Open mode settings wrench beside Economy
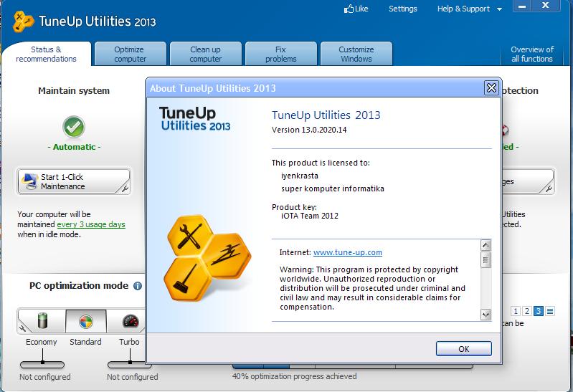This screenshot has height=392, width=573. tap(23, 328)
